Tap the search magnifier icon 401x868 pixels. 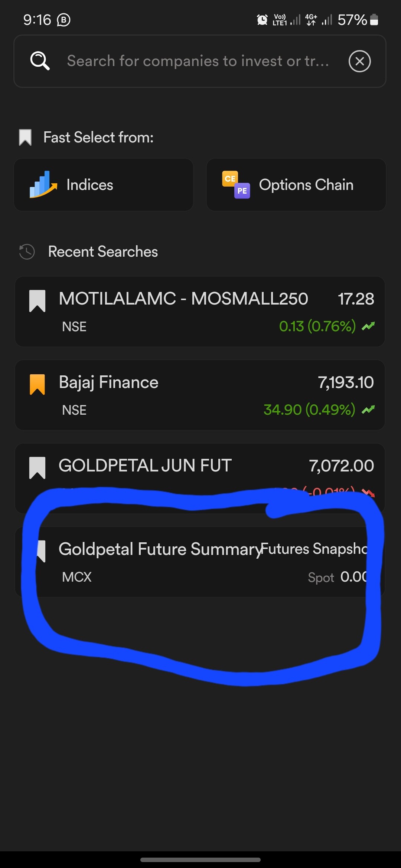[x=40, y=61]
